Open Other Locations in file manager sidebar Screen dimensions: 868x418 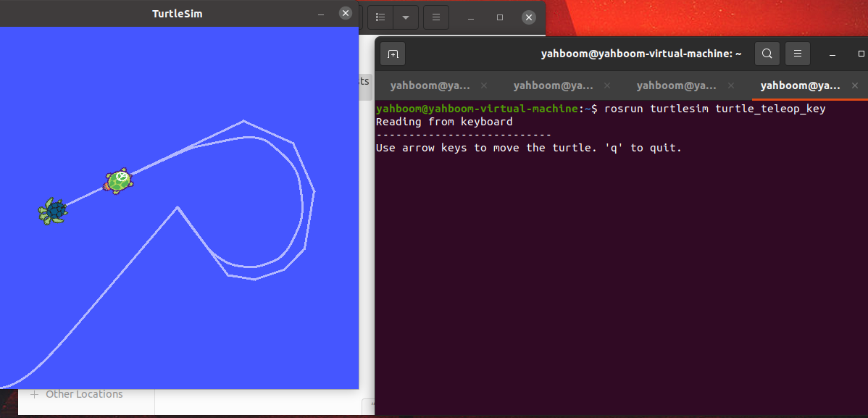pos(84,395)
